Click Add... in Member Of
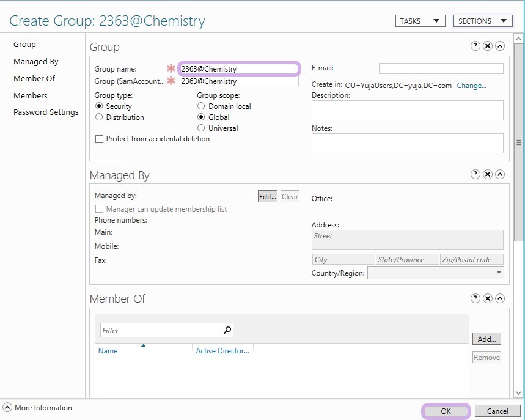The width and height of the screenshot is (525, 420). (x=486, y=339)
